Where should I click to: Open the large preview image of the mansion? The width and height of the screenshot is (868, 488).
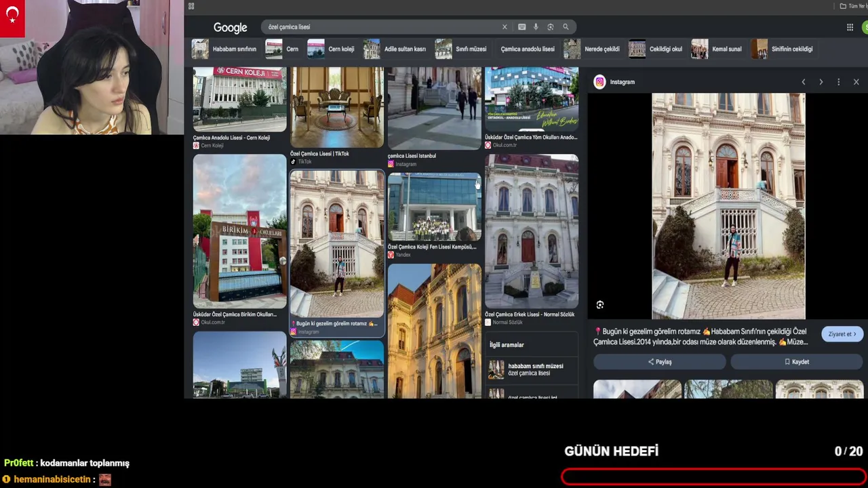(728, 206)
